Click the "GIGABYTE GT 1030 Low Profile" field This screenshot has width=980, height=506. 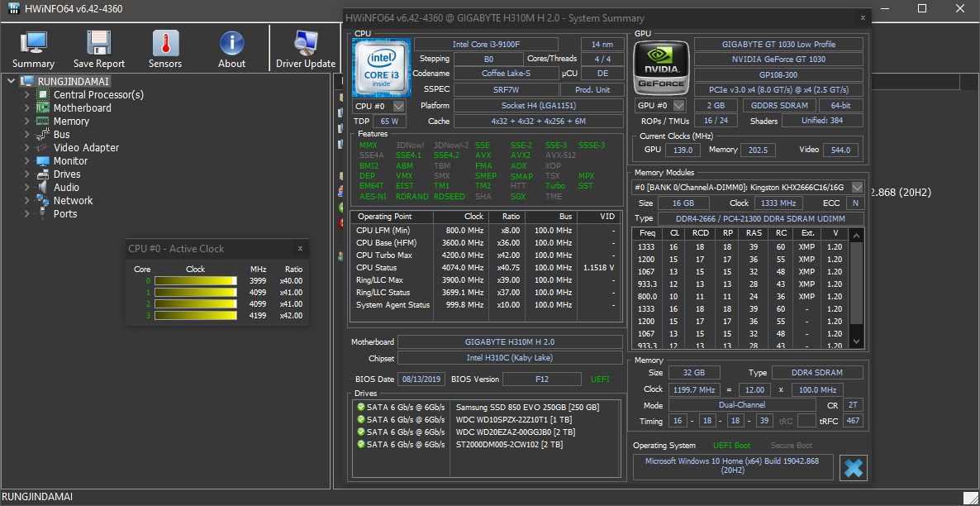[x=778, y=45]
